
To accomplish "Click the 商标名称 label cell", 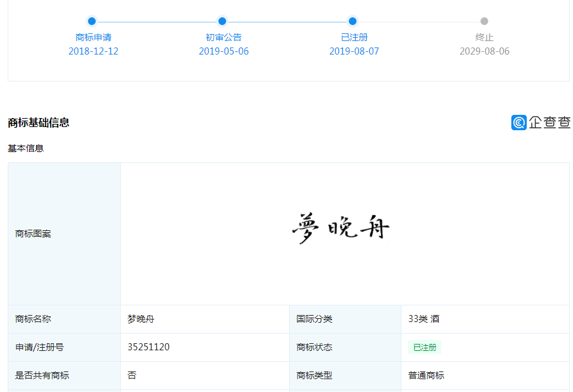I will click(x=64, y=319).
